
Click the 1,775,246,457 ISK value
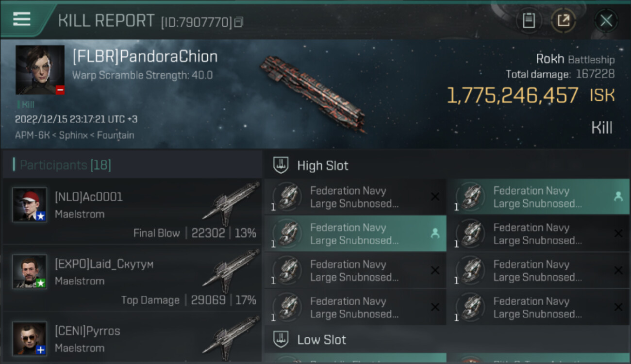pos(530,96)
